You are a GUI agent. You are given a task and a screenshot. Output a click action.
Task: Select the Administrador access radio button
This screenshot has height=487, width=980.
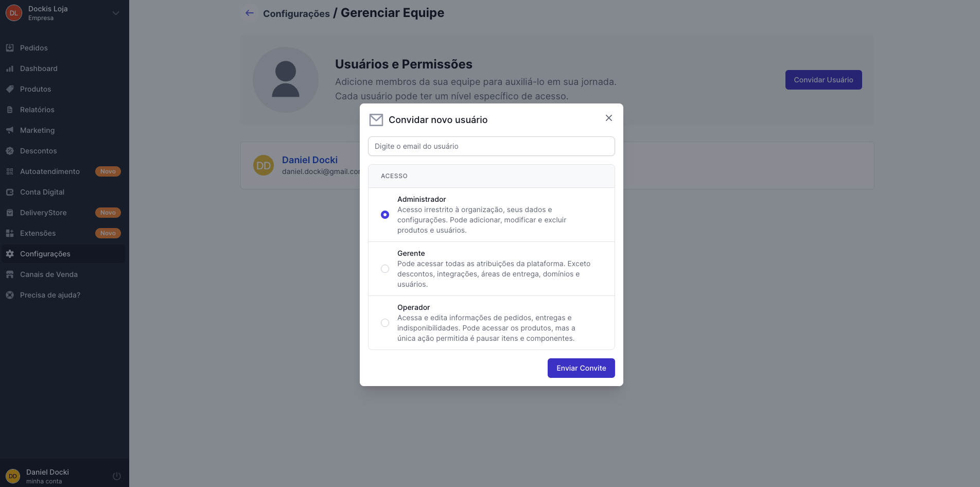385,215
